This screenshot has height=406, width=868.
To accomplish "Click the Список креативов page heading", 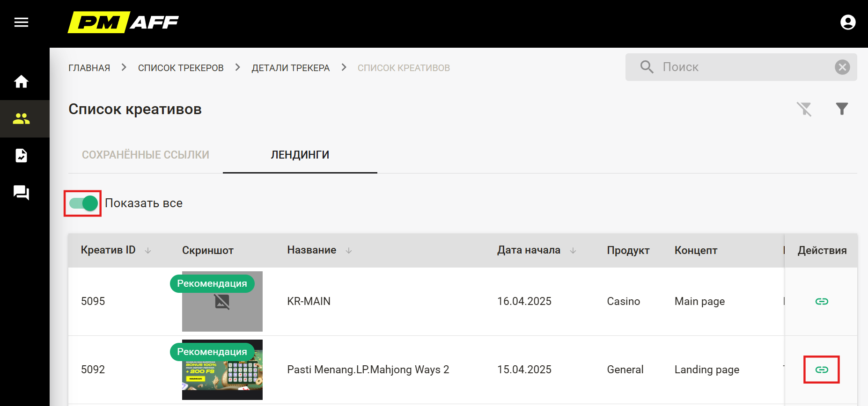I will coord(135,109).
